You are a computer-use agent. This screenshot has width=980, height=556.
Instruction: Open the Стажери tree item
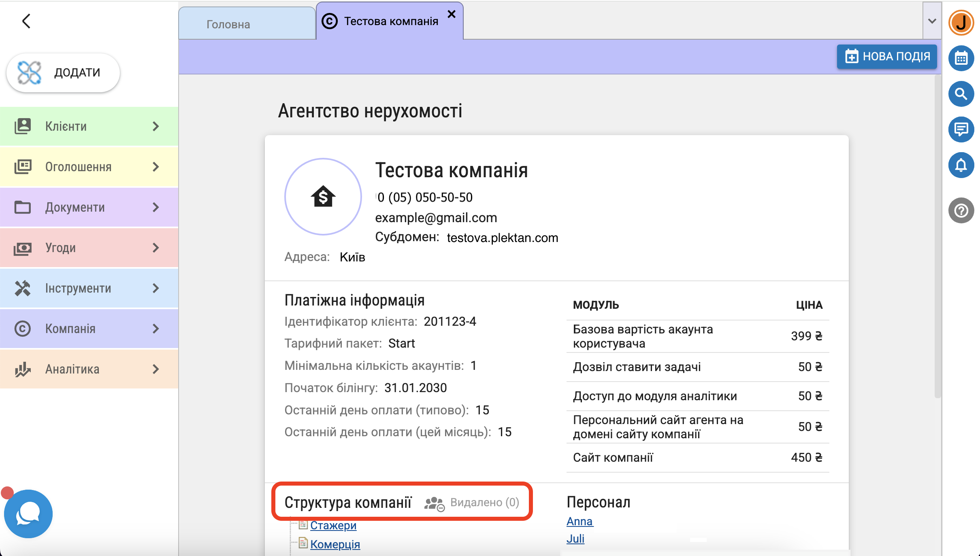[x=333, y=525]
